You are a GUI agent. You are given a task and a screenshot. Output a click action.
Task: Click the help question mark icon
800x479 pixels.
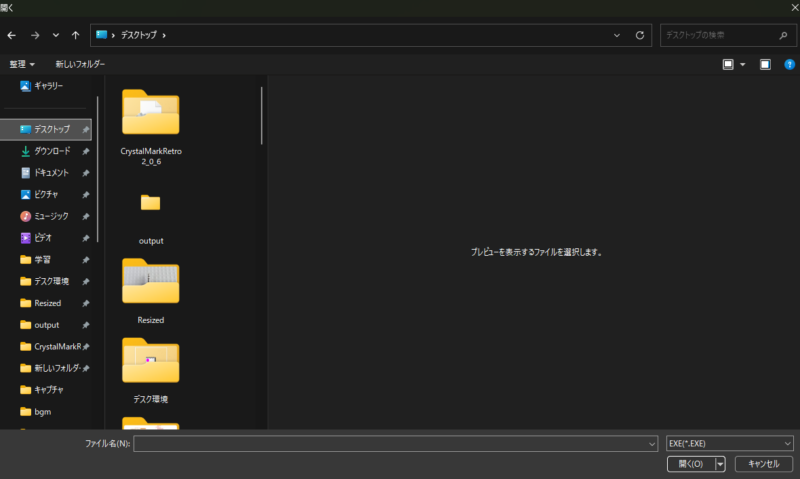(x=789, y=64)
